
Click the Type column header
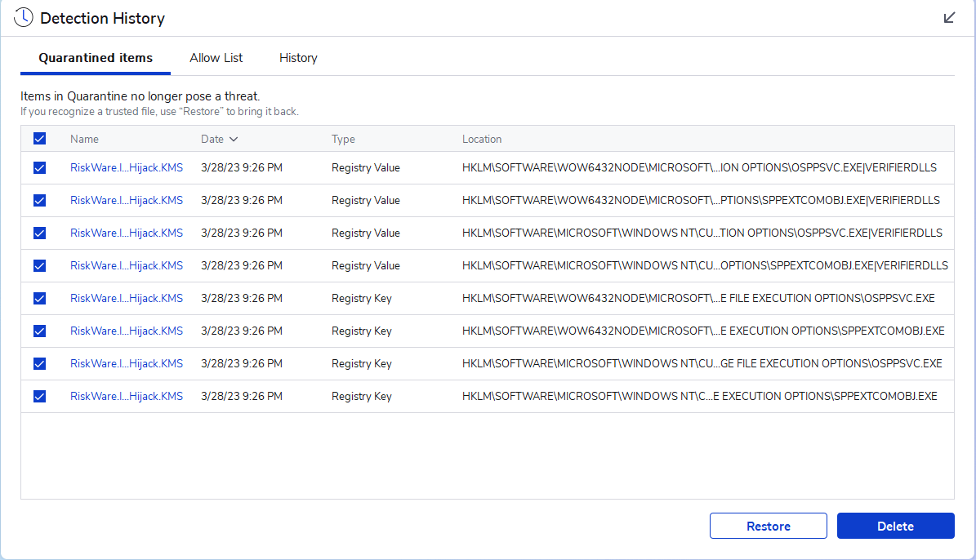[x=343, y=140]
